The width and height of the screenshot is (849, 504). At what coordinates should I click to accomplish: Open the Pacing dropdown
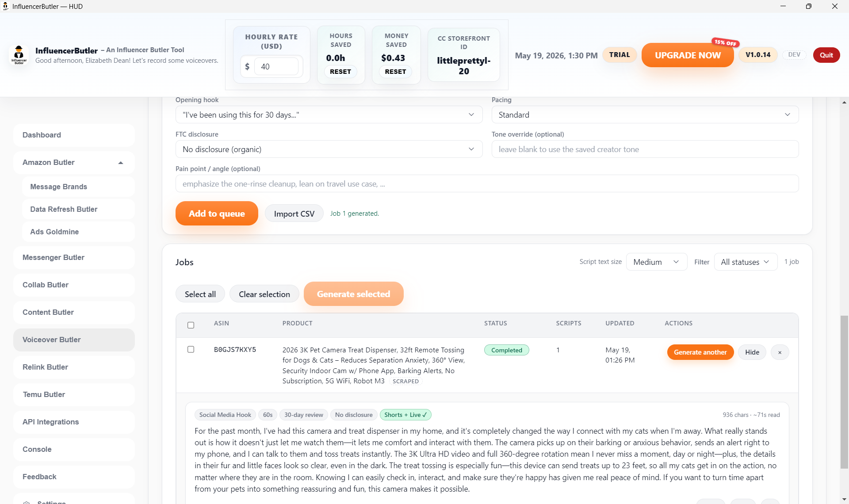tap(645, 115)
